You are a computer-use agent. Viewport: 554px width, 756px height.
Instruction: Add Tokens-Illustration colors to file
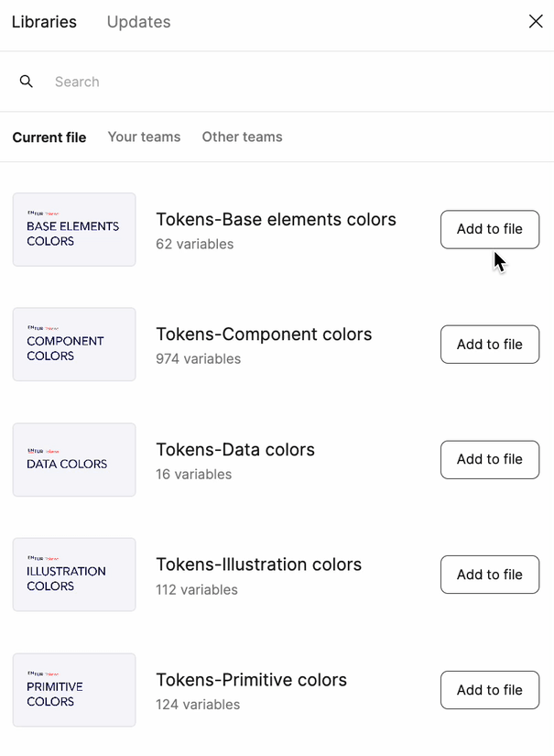click(x=490, y=575)
